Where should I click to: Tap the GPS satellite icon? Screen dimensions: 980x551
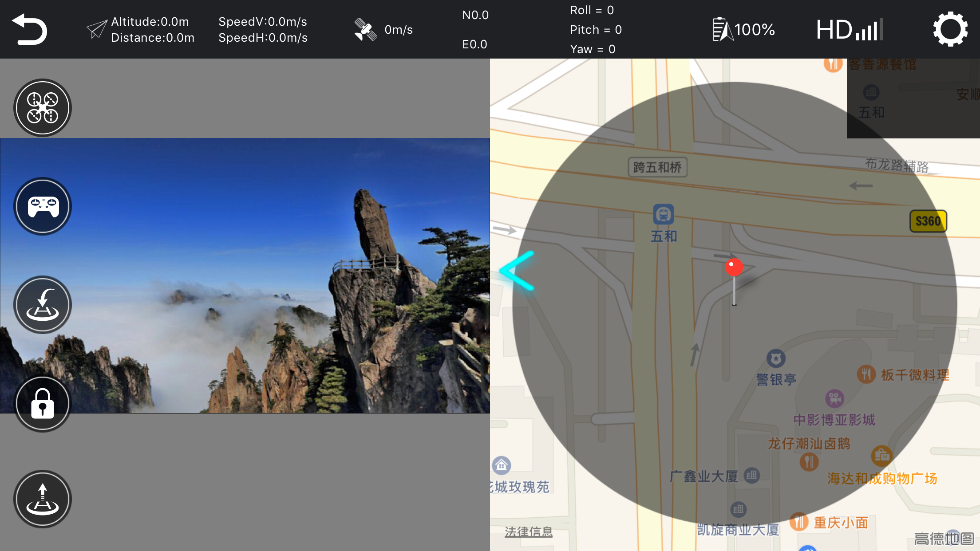coord(365,29)
